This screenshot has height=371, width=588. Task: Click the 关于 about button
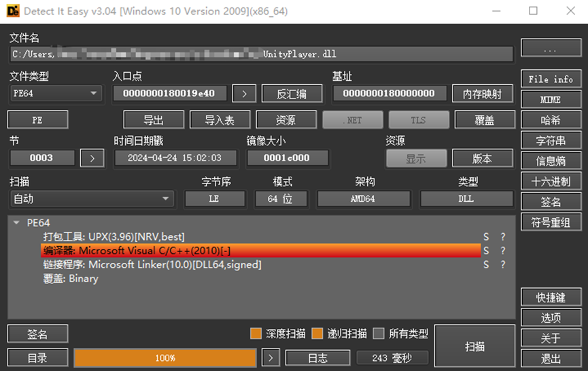click(x=551, y=338)
